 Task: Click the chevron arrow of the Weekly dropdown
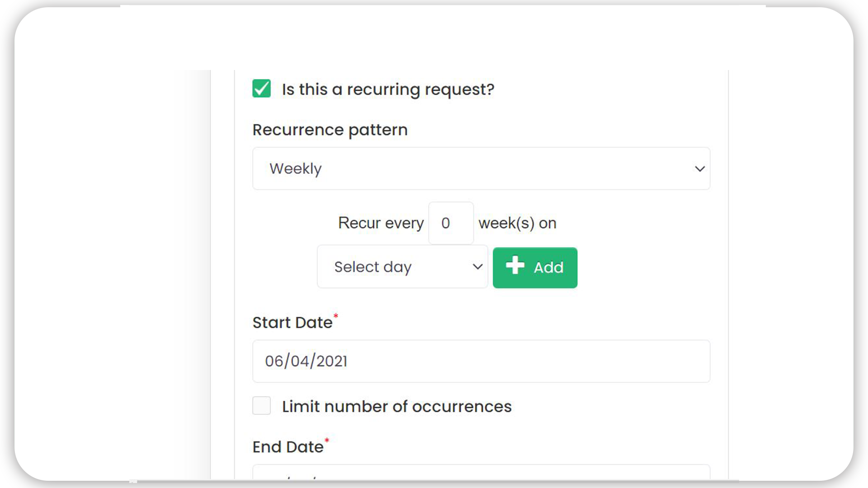[x=699, y=169]
